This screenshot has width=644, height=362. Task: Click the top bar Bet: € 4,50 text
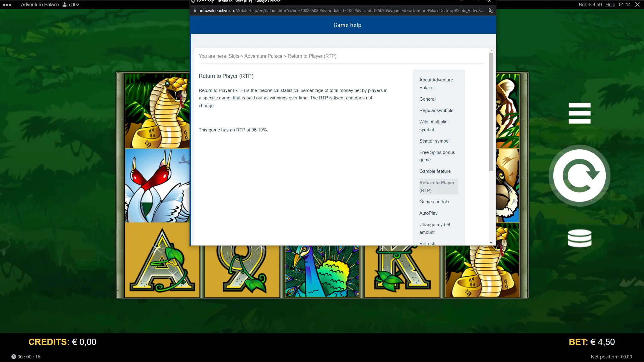590,4
